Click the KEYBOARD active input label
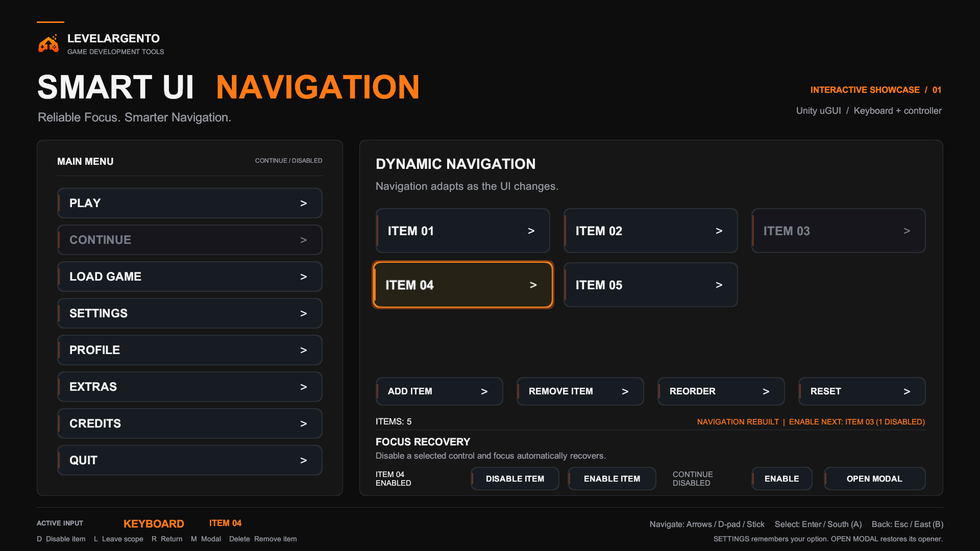The image size is (980, 551). [x=154, y=524]
